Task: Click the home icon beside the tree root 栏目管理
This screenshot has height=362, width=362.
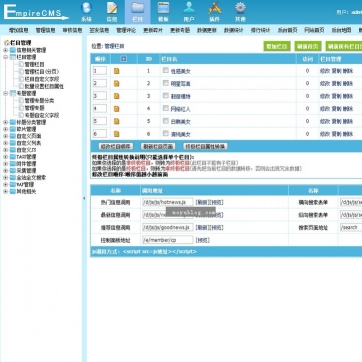Action: (x=6, y=43)
